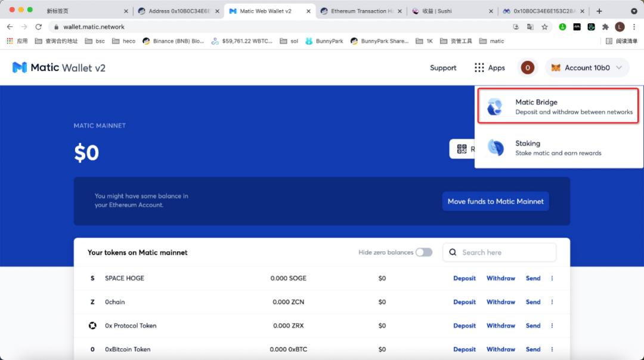Screen dimensions: 644x360
Task: Bookmark page with the star icon
Action: coord(544,27)
